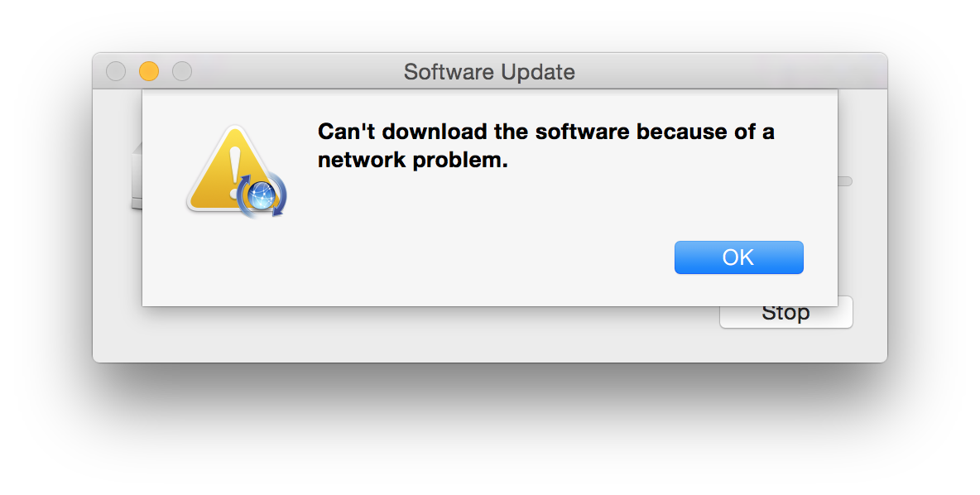The height and width of the screenshot is (495, 980).
Task: Click the visible end of the progress bar
Action: [845, 181]
